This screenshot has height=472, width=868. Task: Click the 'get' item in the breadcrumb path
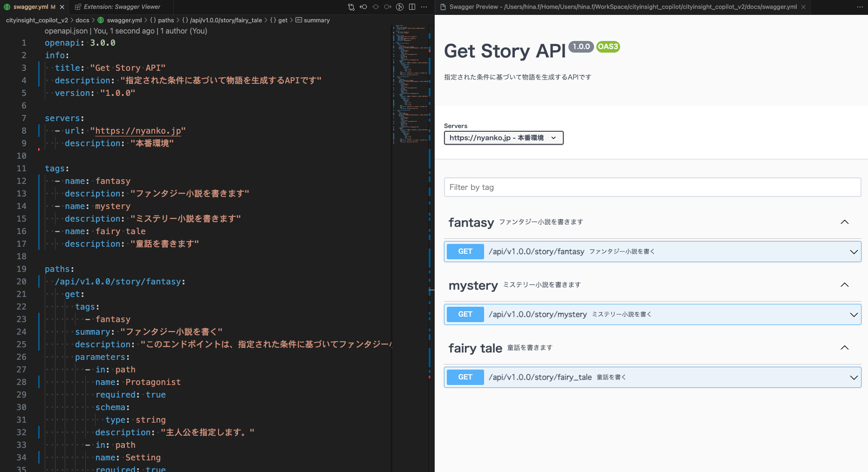pyautogui.click(x=282, y=20)
